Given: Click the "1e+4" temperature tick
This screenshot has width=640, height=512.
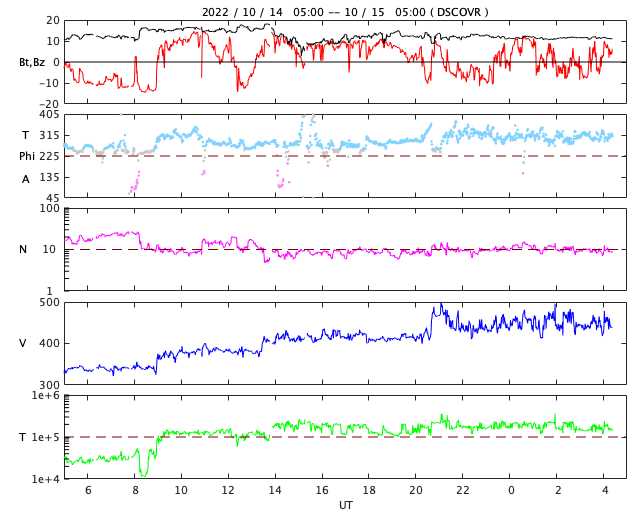Looking at the screenshot, I should coord(46,479).
